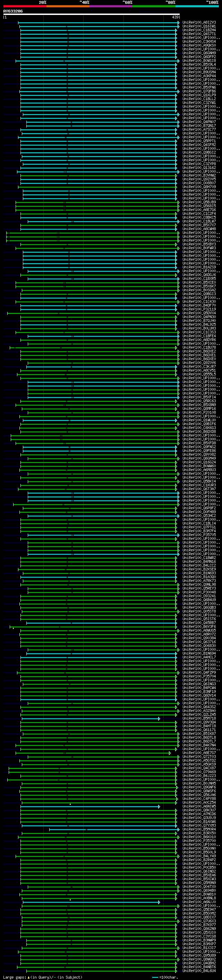Select the UniRef100_C1BU78 label

point(199,347)
